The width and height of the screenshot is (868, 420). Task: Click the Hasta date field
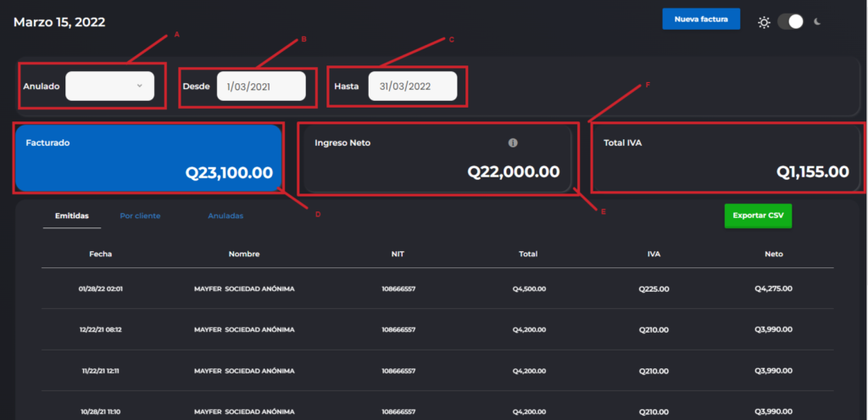pyautogui.click(x=412, y=87)
